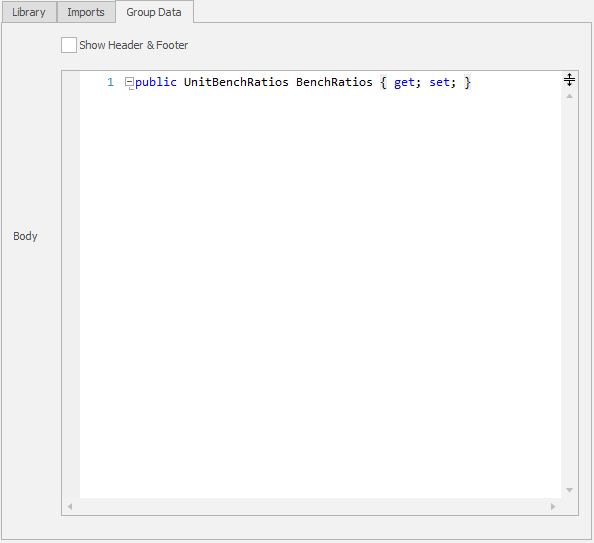Click the vertical scrollbar down arrow
Image resolution: width=594 pixels, height=543 pixels.
click(569, 490)
